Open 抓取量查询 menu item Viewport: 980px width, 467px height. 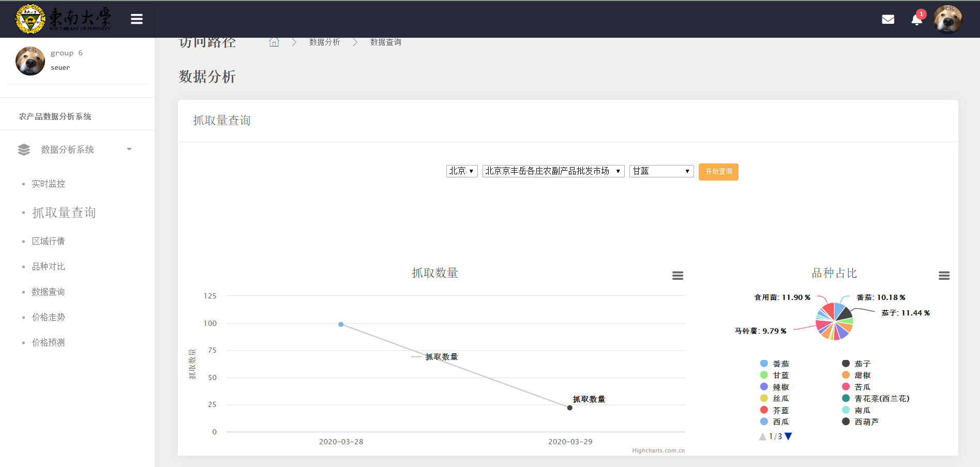point(64,213)
